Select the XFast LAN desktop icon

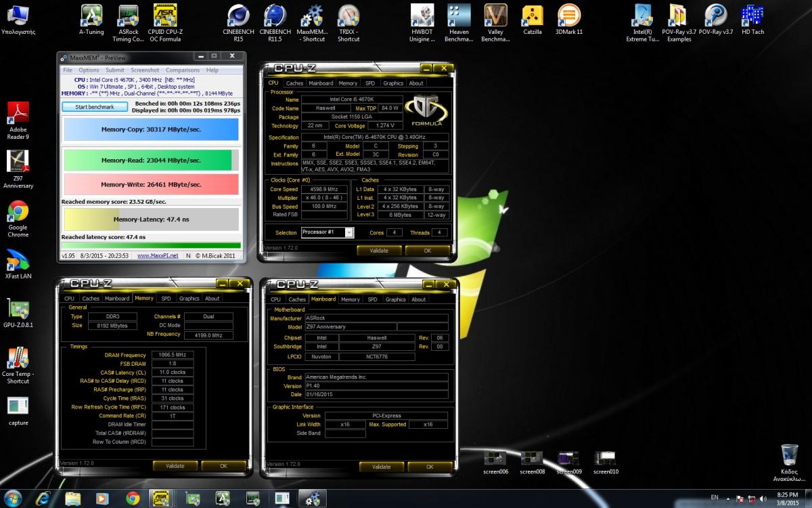(18, 264)
